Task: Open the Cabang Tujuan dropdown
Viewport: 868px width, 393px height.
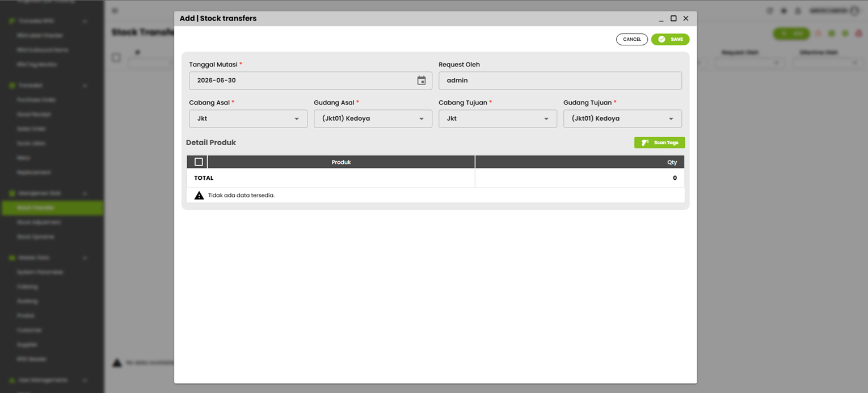Action: coord(498,119)
